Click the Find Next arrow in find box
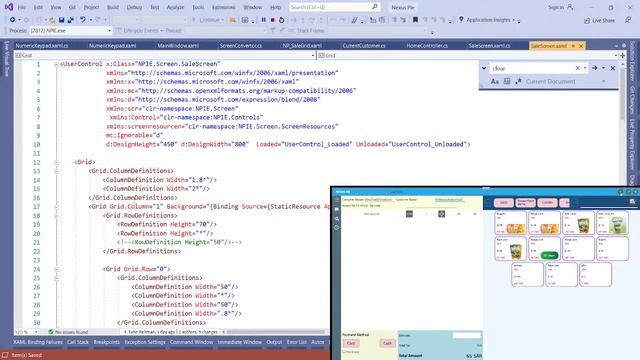This screenshot has height=360, width=640. coord(595,68)
